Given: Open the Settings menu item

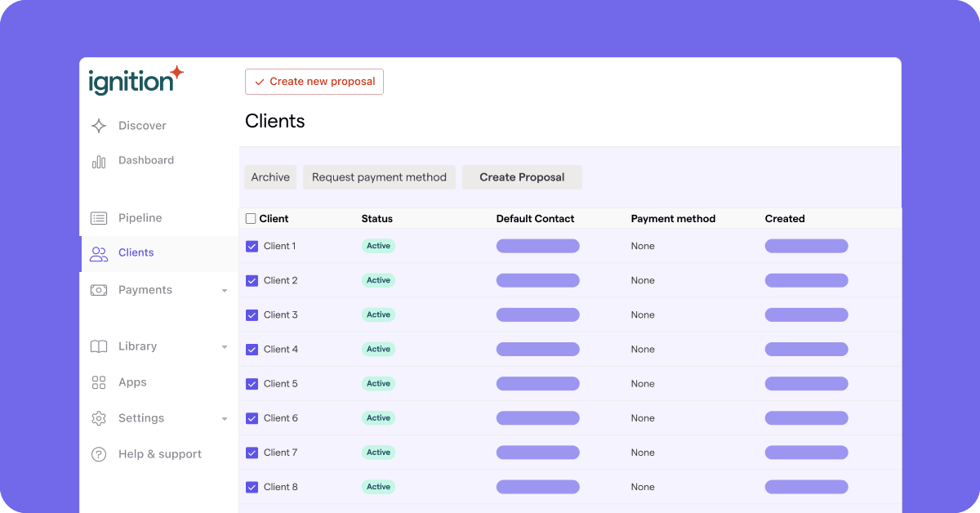Looking at the screenshot, I should click(x=141, y=418).
